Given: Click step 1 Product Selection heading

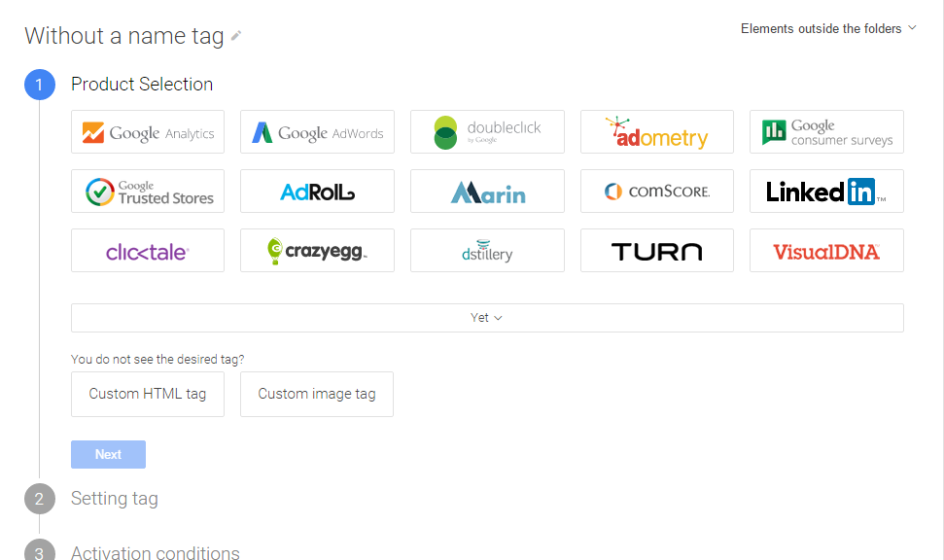Looking at the screenshot, I should 142,85.
